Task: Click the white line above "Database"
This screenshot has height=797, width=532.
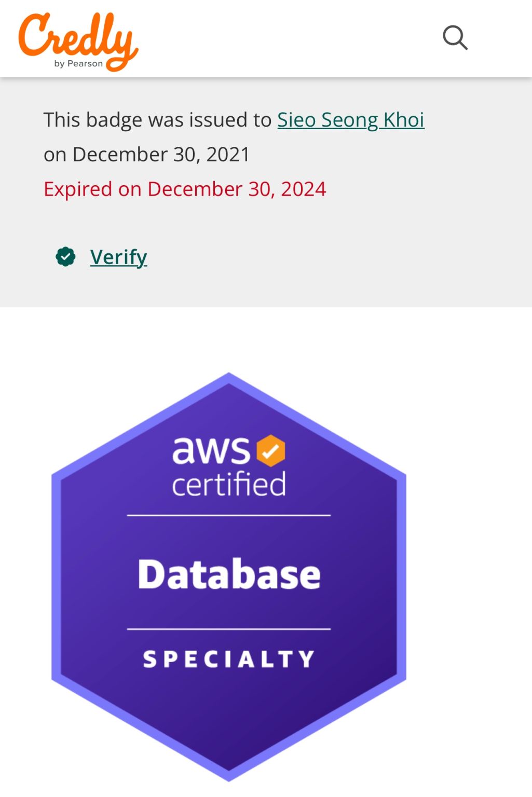Action: coord(229,515)
